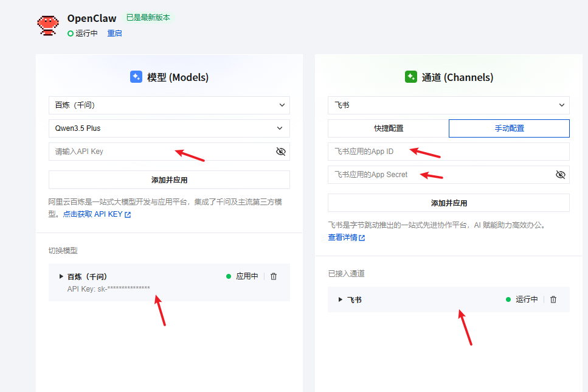The height and width of the screenshot is (392, 588).
Task: Click the green 运行中 status dot in header
Action: pyautogui.click(x=70, y=33)
